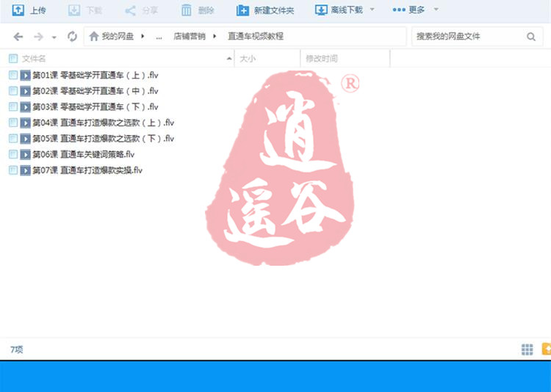The width and height of the screenshot is (551, 392).
Task: Click the Delete (删除) trash icon
Action: (187, 10)
